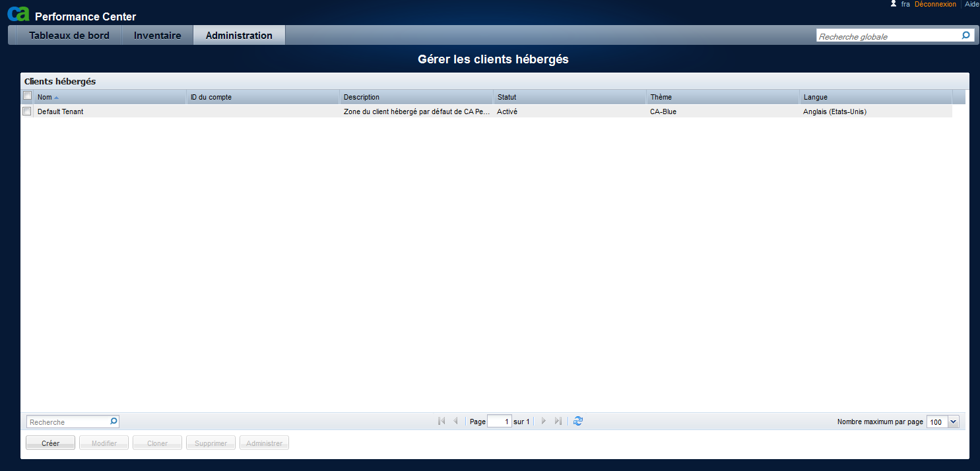980x471 pixels.
Task: Sort by Description column header
Action: [416, 97]
